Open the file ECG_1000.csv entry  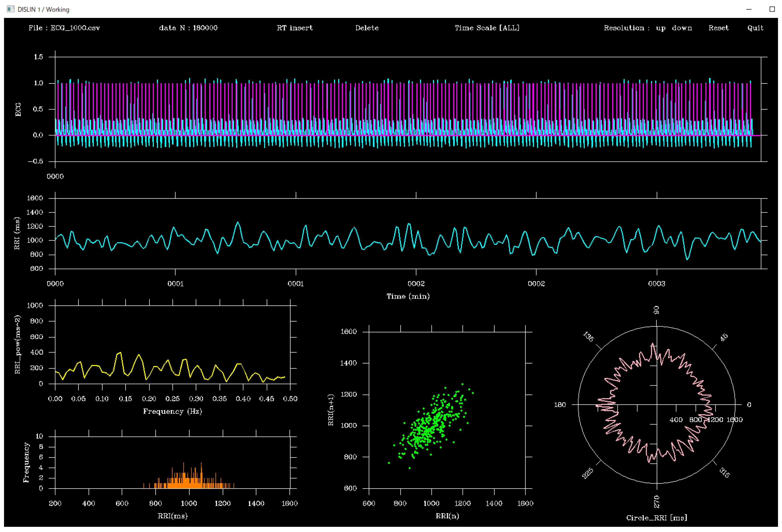(x=65, y=28)
